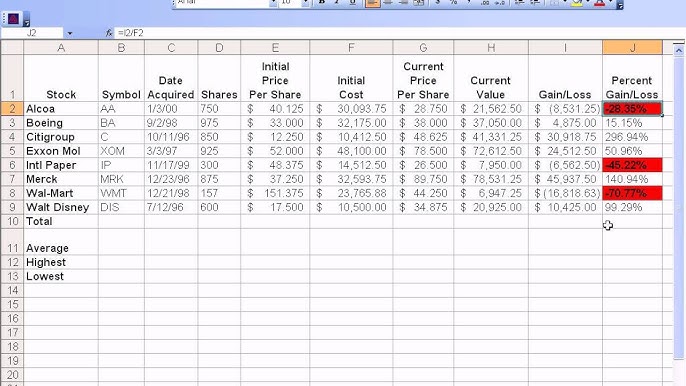
Task: Click gain/loss cell 45,937.50
Action: (x=565, y=179)
